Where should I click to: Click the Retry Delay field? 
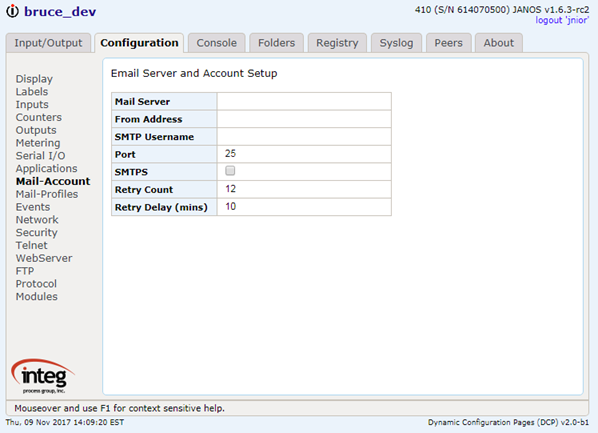pyautogui.click(x=304, y=207)
